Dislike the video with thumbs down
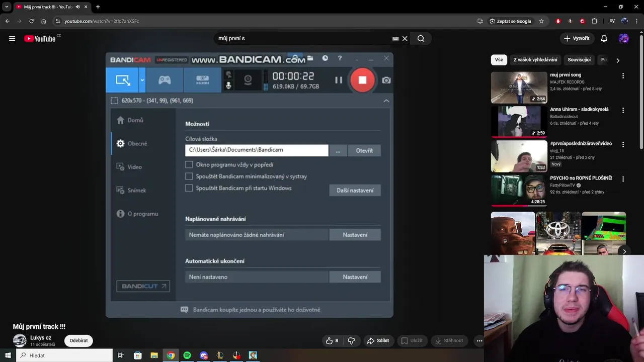The height and width of the screenshot is (362, 644). coord(351,340)
